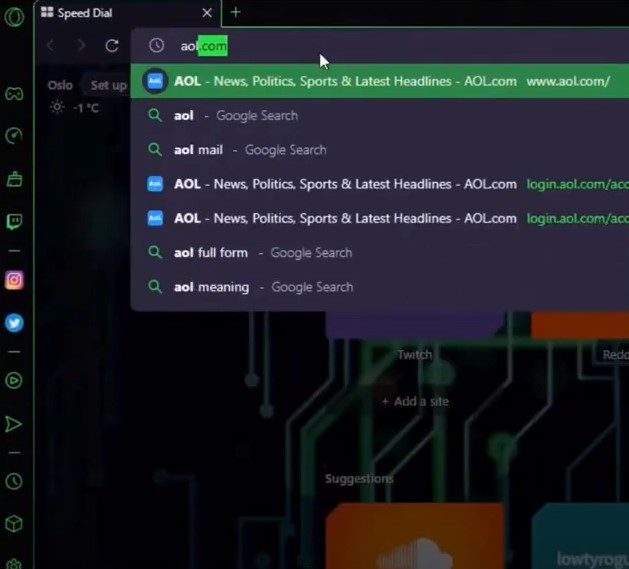Click the forward navigation arrow
The image size is (629, 569).
tap(81, 45)
